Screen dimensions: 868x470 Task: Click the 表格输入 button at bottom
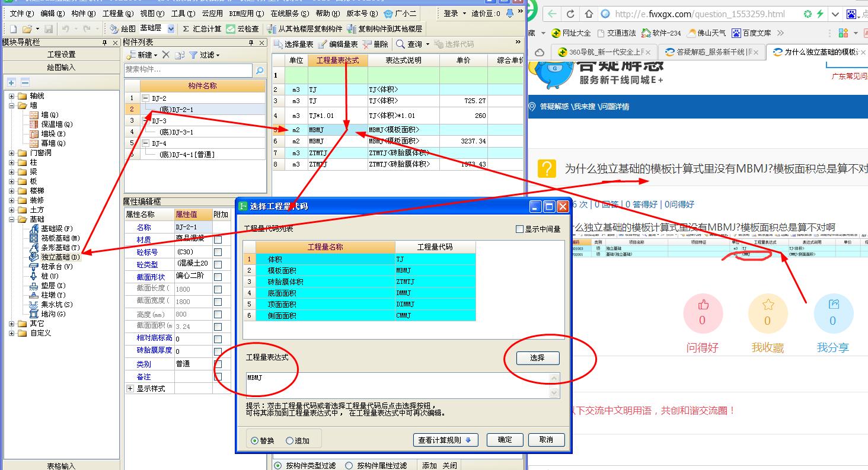click(x=61, y=466)
